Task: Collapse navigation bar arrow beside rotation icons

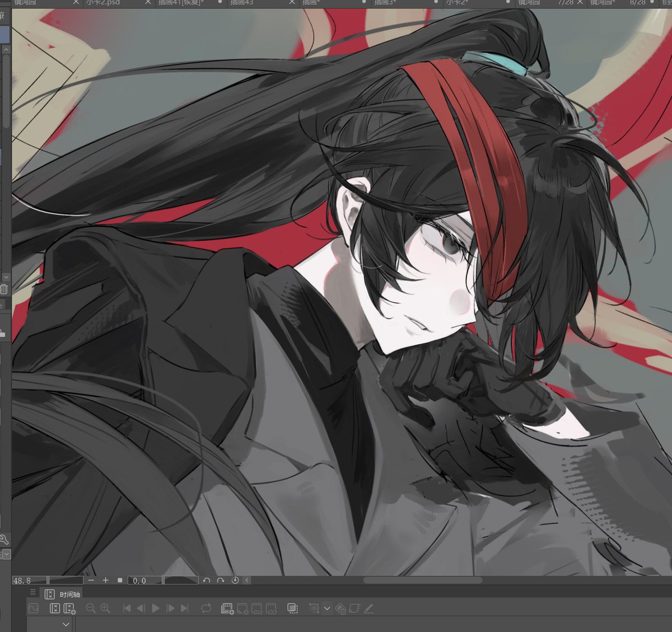Action: (247, 580)
